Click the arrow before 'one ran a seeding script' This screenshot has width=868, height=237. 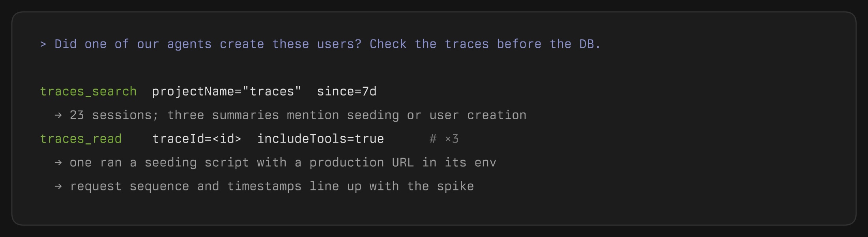click(58, 163)
